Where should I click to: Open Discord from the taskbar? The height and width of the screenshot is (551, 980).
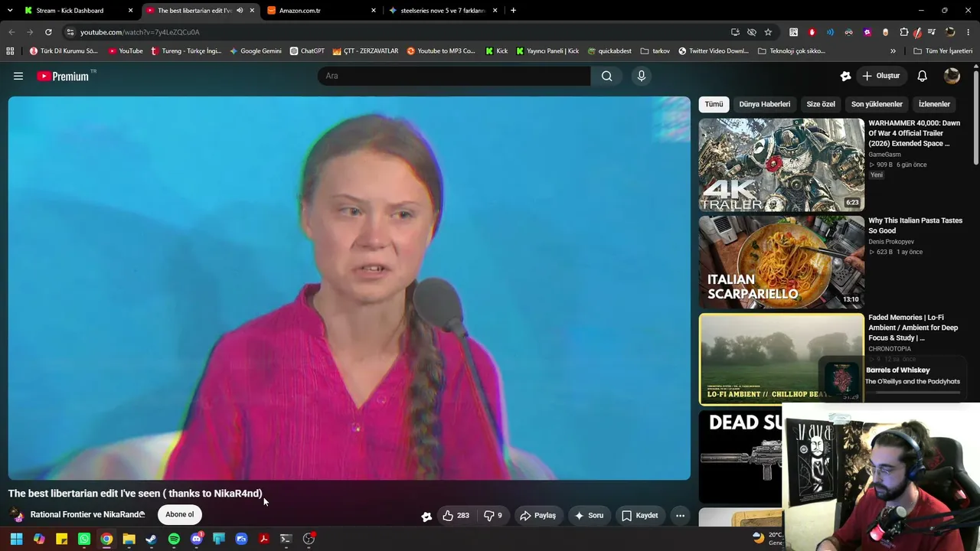point(197,539)
